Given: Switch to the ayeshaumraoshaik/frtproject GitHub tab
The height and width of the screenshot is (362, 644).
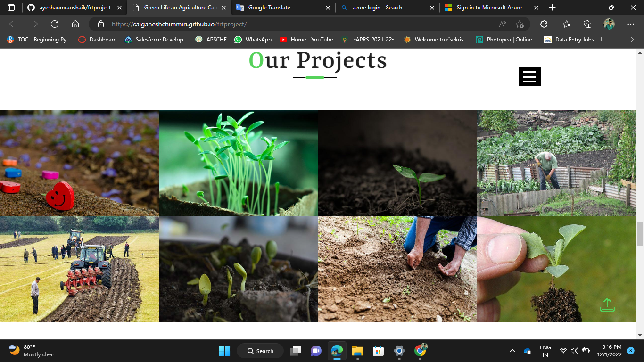Looking at the screenshot, I should (x=74, y=8).
